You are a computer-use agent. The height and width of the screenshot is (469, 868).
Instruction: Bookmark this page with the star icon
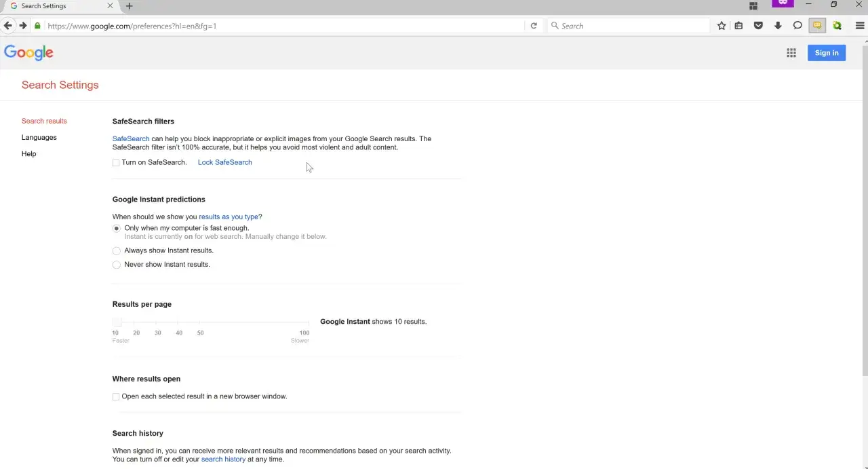click(x=722, y=26)
